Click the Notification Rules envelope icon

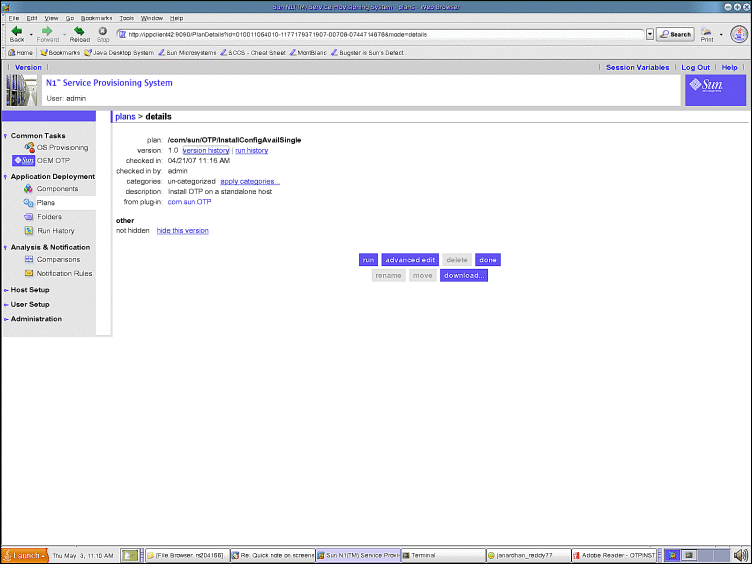tap(29, 273)
